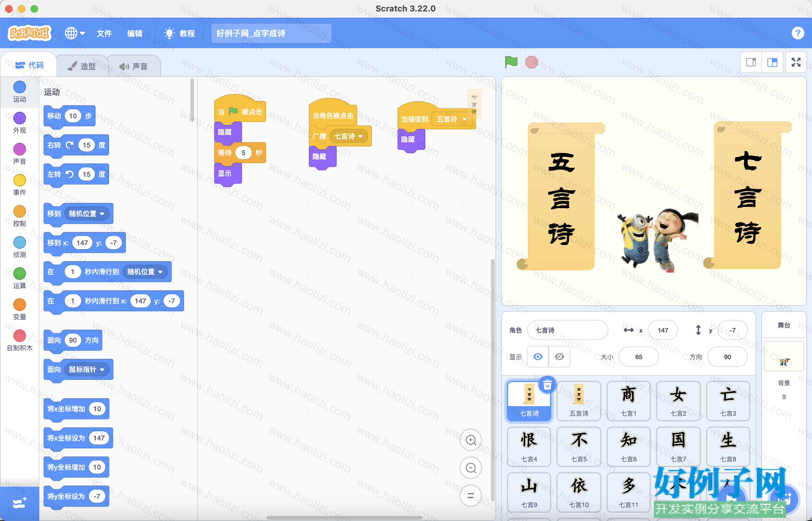Screen dimensions: 812x521
Task: Switch to large stage layout
Action: pos(772,62)
